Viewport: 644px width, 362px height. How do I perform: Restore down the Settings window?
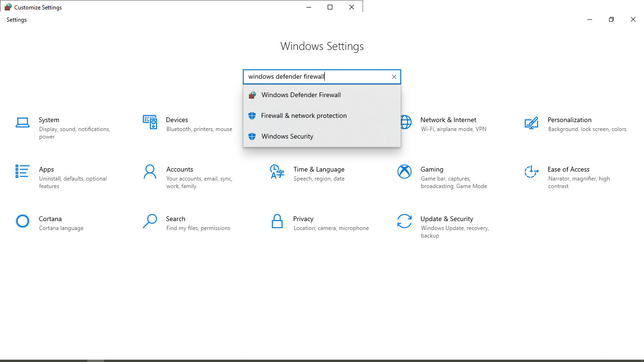click(x=611, y=19)
